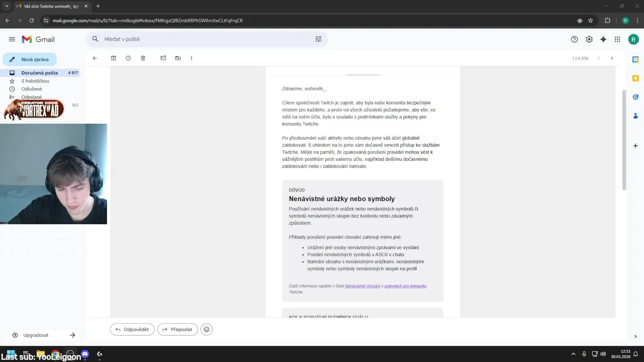Open the taskbar clock and date
This screenshot has width=644, height=362.
620,354
